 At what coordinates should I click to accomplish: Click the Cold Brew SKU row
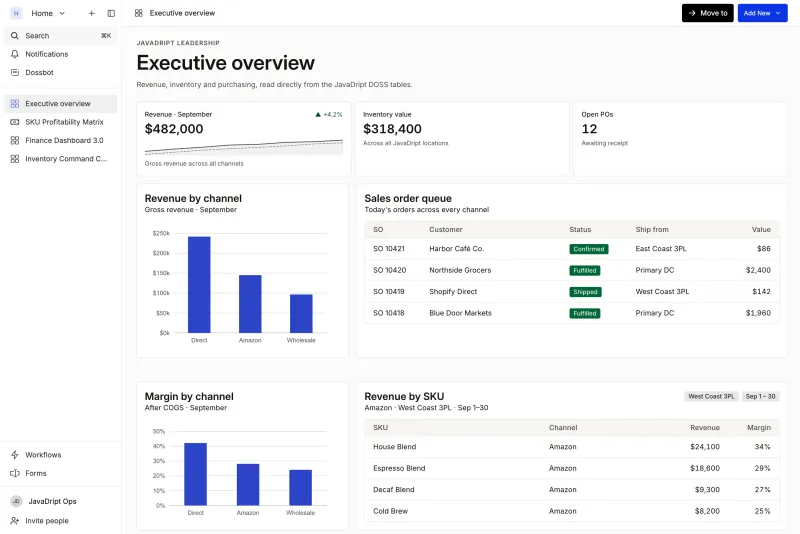tap(572, 511)
